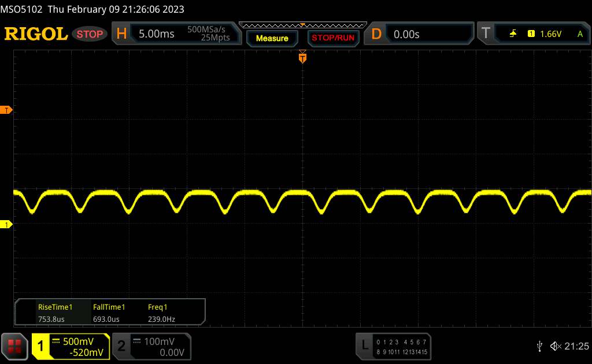Click the RIGOL logo
592x364 pixels.
click(x=36, y=34)
